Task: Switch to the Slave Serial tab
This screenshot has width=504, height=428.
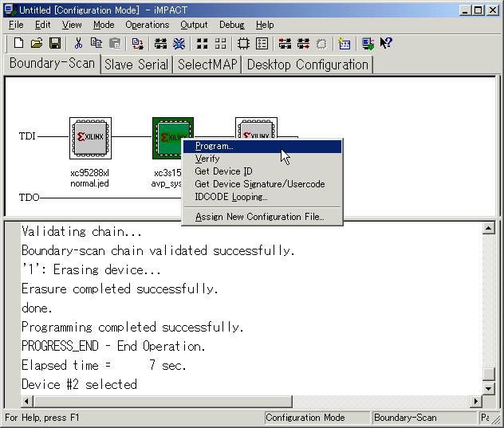Action: coord(136,65)
